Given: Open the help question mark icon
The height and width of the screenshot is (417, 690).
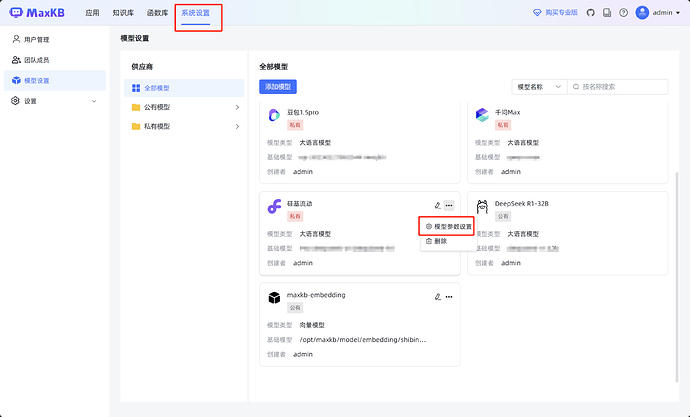Looking at the screenshot, I should (x=623, y=13).
